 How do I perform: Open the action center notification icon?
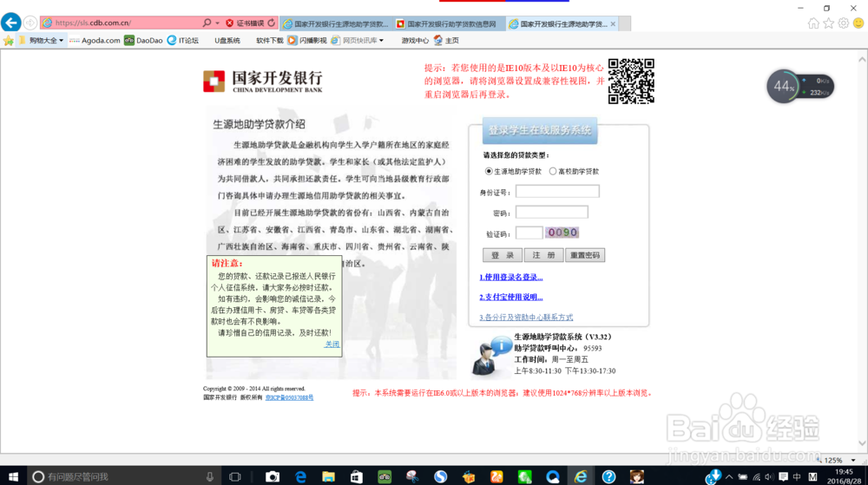(x=783, y=476)
